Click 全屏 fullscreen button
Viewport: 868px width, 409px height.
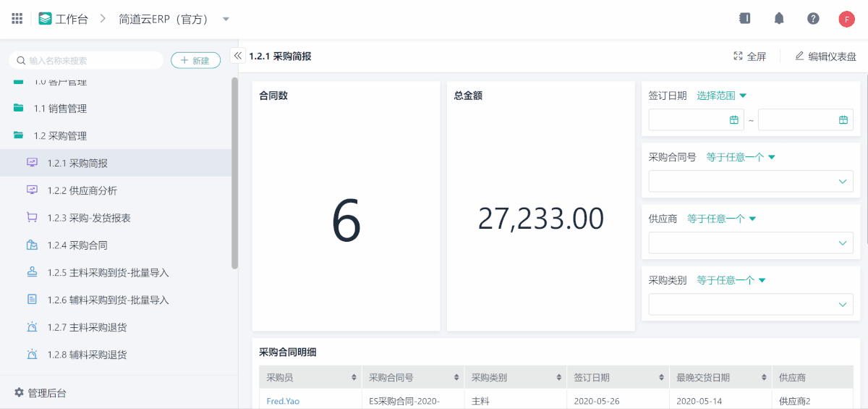(749, 56)
